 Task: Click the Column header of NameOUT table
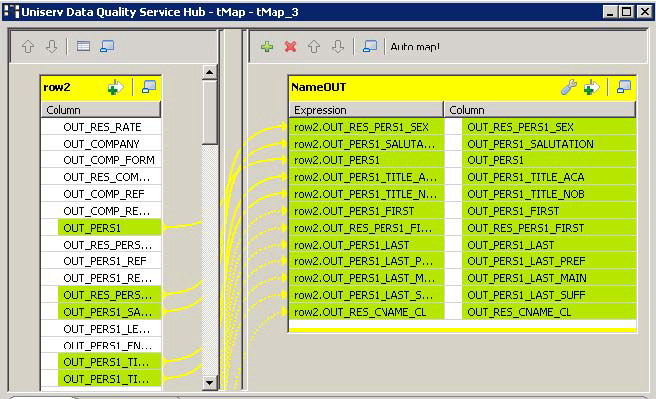click(x=540, y=110)
